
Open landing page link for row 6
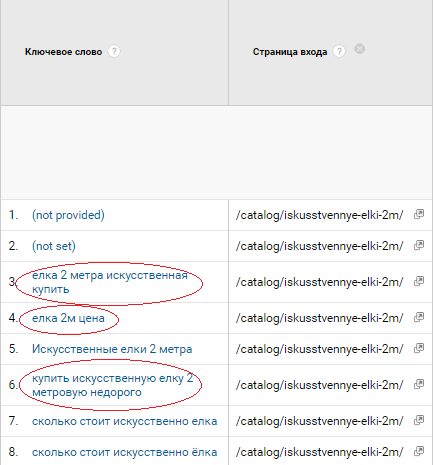point(419,384)
